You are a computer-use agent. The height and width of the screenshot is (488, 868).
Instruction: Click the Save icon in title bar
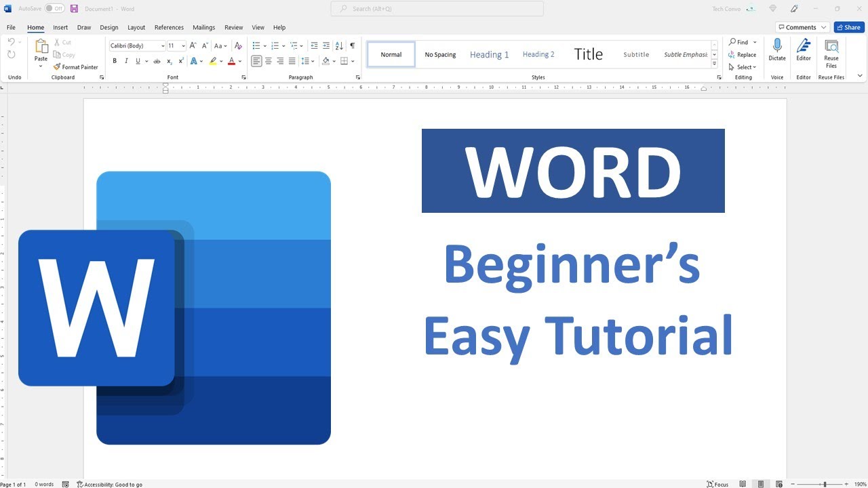coord(74,9)
